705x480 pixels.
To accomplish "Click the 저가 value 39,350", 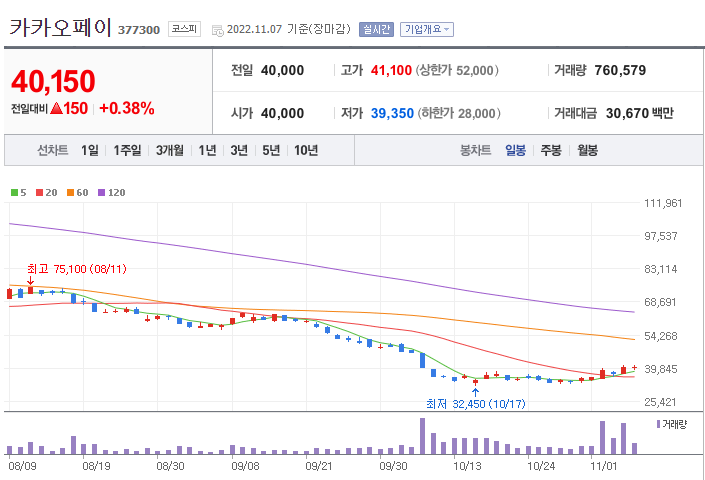I will click(x=392, y=113).
